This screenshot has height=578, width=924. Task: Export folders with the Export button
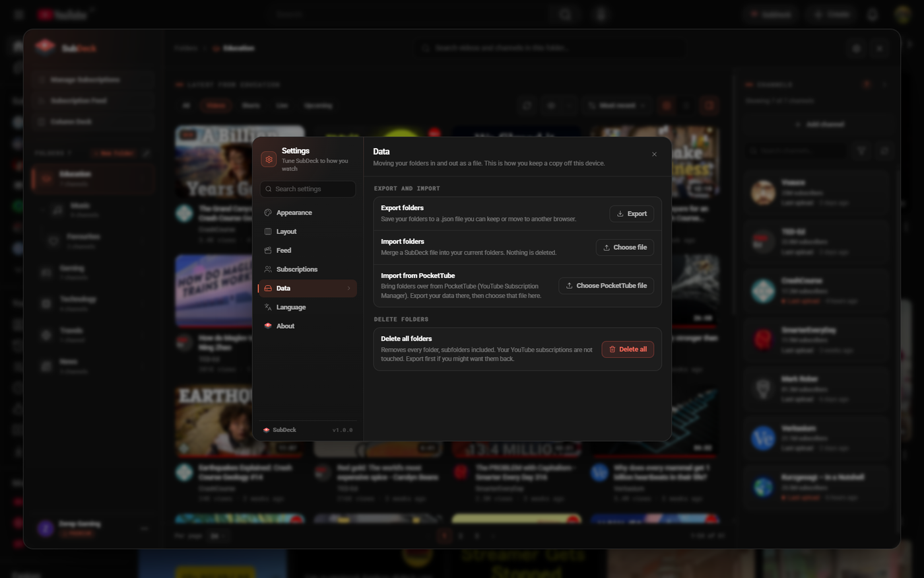632,214
